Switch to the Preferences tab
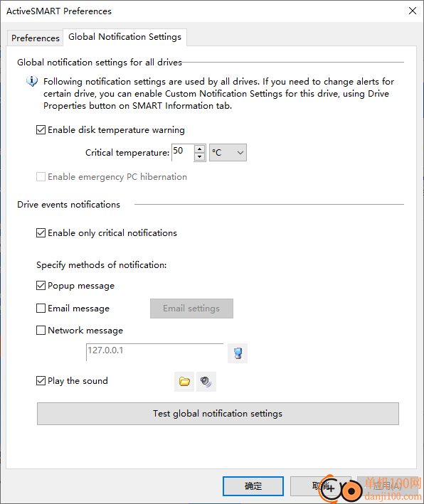The image size is (424, 504). point(36,38)
